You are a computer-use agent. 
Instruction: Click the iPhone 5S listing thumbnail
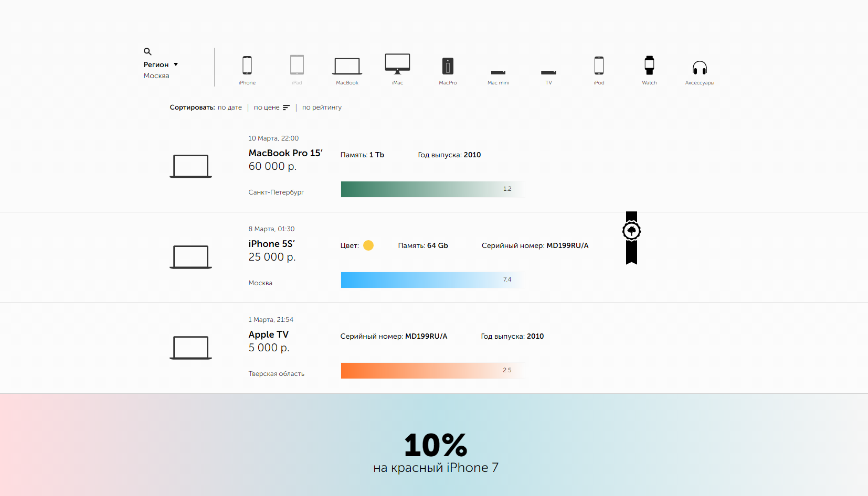[190, 257]
